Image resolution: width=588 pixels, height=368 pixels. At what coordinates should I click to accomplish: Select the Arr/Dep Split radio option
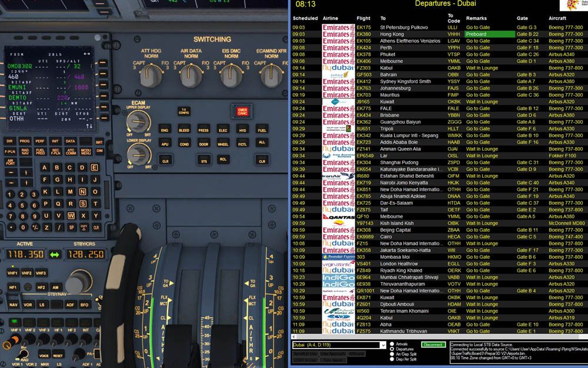[x=392, y=354]
